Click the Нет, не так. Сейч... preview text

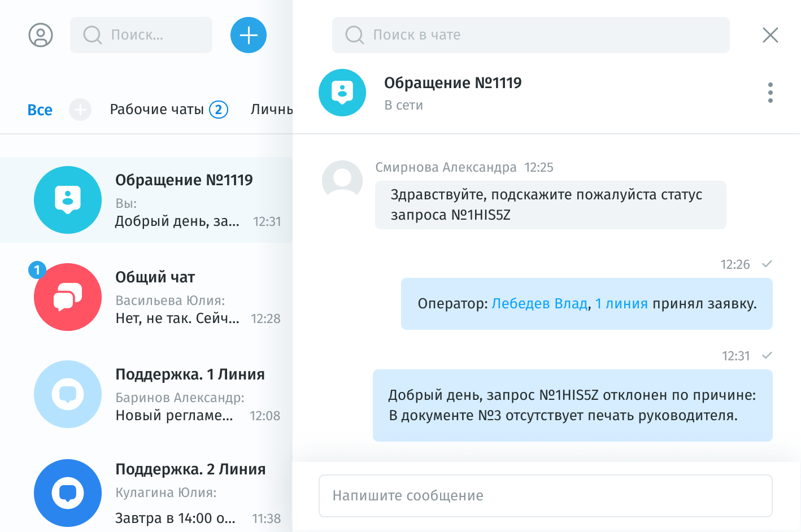(x=177, y=319)
